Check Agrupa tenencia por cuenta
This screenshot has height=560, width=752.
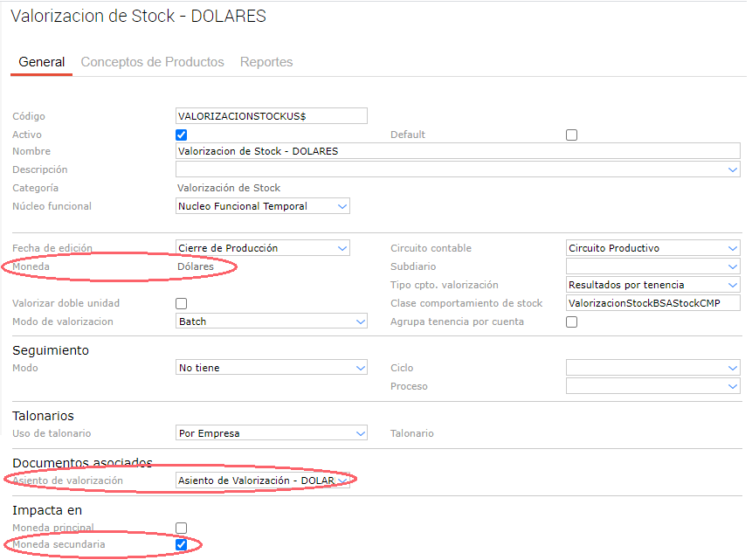[x=572, y=321]
